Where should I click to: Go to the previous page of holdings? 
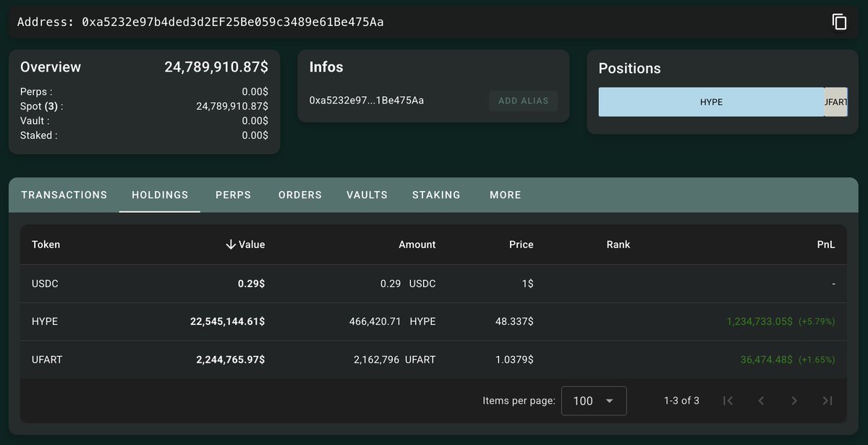(x=761, y=401)
